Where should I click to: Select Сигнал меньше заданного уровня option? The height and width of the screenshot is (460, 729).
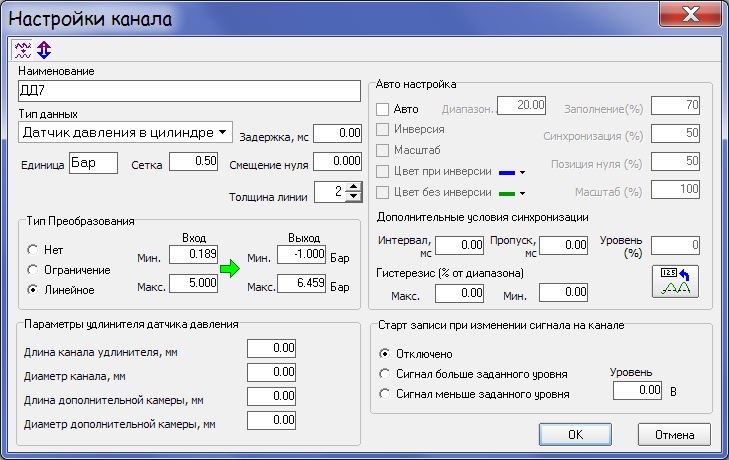coord(384,394)
